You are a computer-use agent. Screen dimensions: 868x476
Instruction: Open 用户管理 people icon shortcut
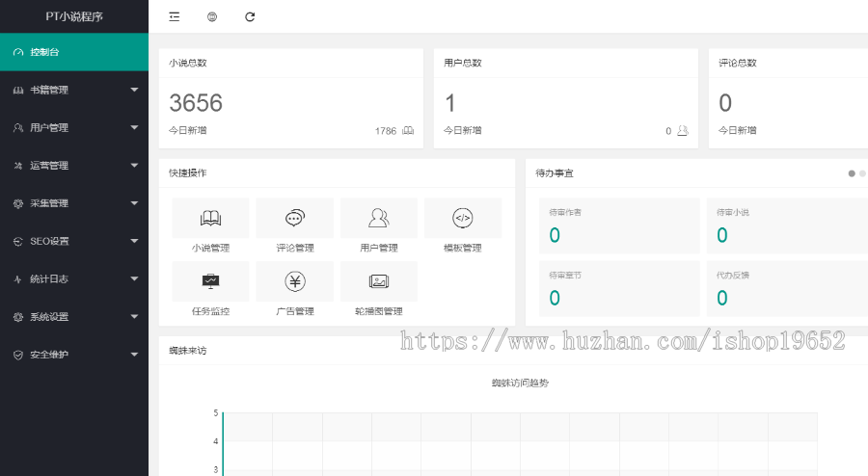coord(379,219)
